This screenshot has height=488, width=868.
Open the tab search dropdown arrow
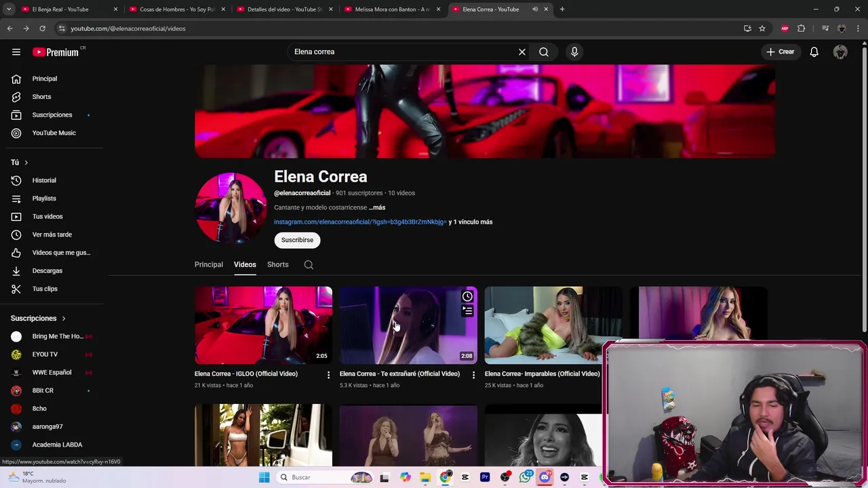9,9
